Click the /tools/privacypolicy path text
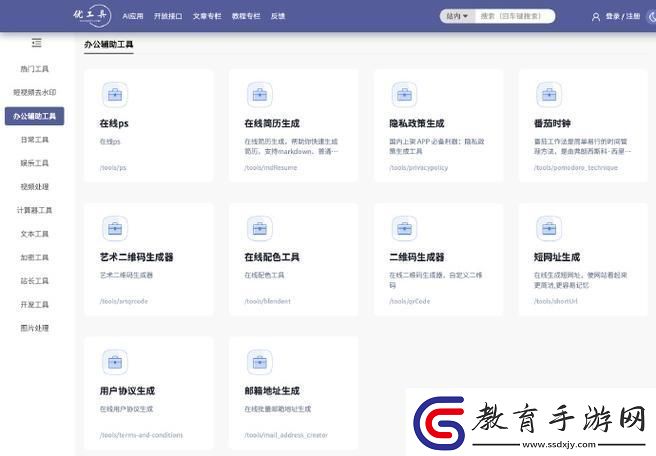Screen dimensions: 656x456 tap(418, 168)
